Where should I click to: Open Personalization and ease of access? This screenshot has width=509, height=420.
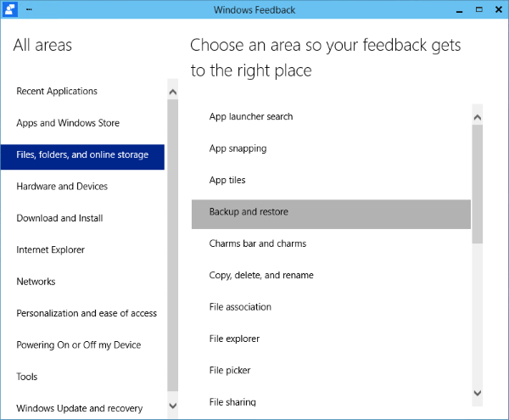point(87,313)
